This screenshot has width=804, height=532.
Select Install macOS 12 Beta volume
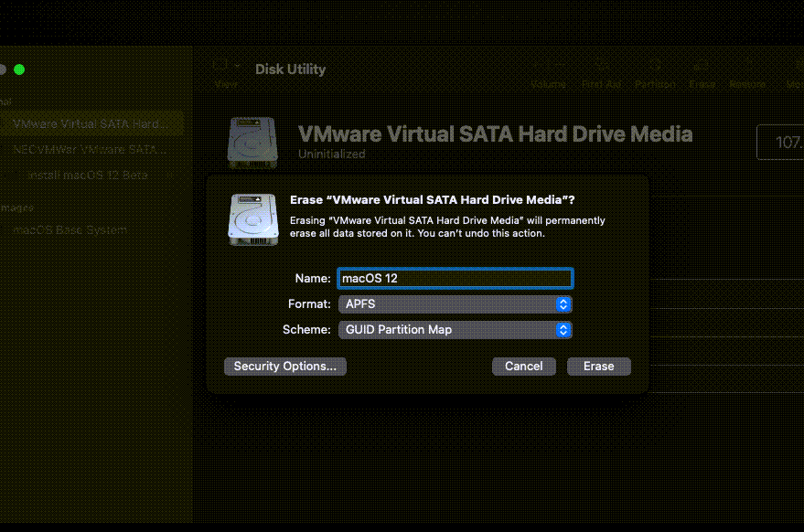(x=88, y=175)
